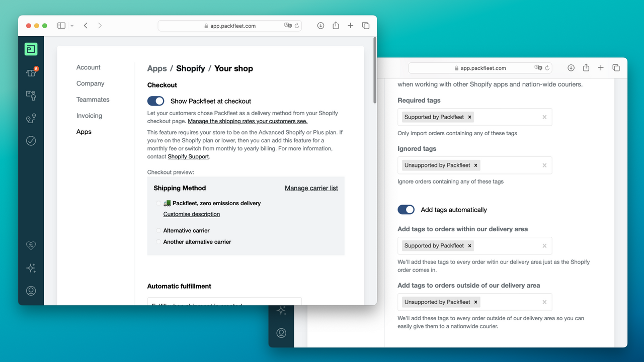Open the profile icon at the sidebar bottom
This screenshot has height=362, width=644.
point(31,291)
